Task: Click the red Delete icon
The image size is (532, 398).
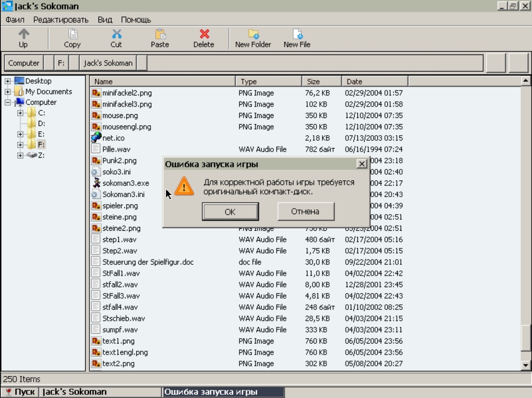Action: pyautogui.click(x=204, y=34)
